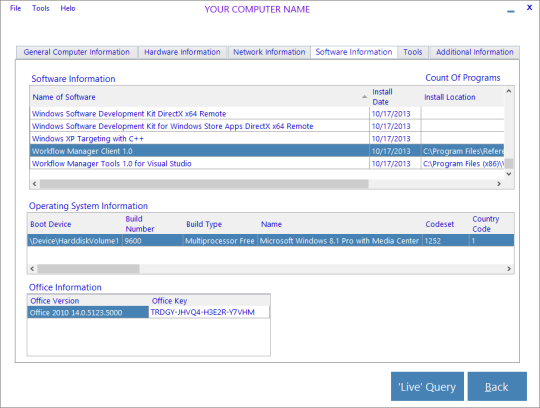This screenshot has width=540, height=408.
Task: Sort by Name of Software column header
Action: pyautogui.click(x=199, y=97)
